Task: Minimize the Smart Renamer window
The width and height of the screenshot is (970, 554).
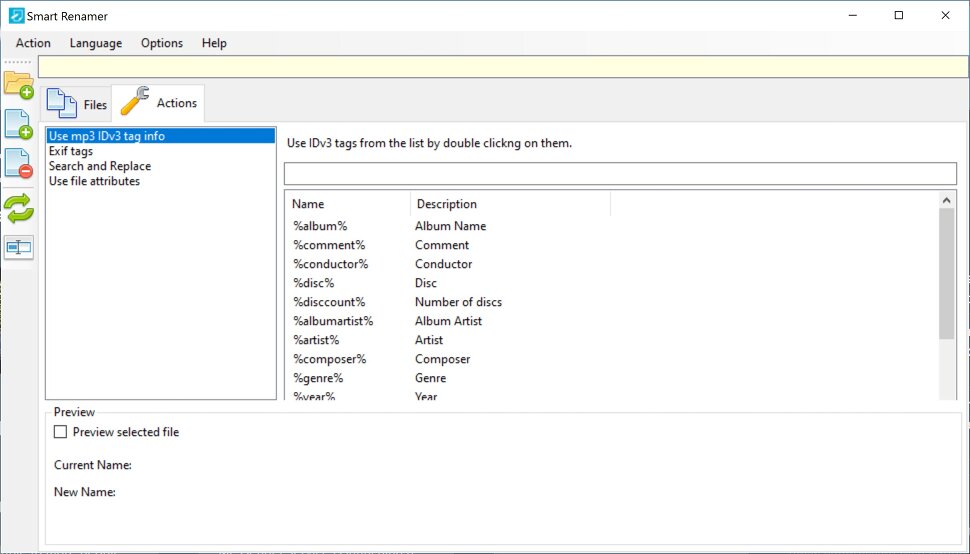Action: click(x=852, y=15)
